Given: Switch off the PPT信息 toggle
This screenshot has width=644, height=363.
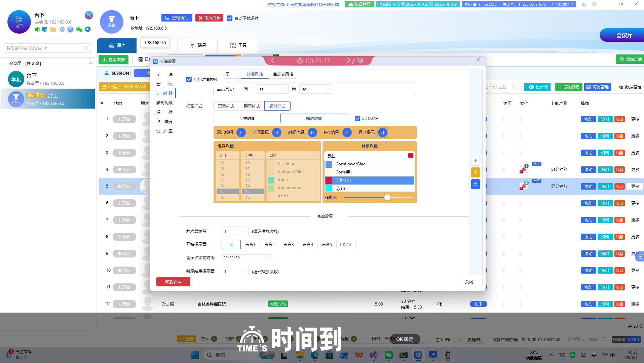Looking at the screenshot, I should [347, 132].
